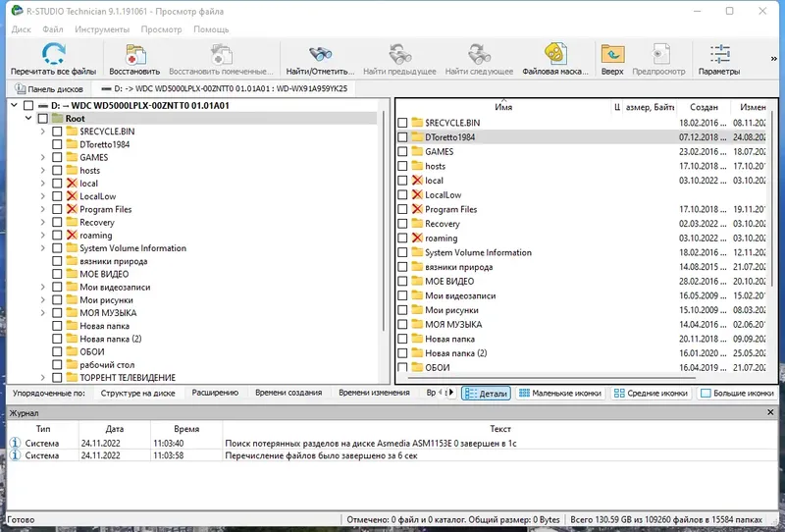Screen dimensions: 785x532
Task: Expand Мои видеозаписи tree node
Action: point(42,287)
